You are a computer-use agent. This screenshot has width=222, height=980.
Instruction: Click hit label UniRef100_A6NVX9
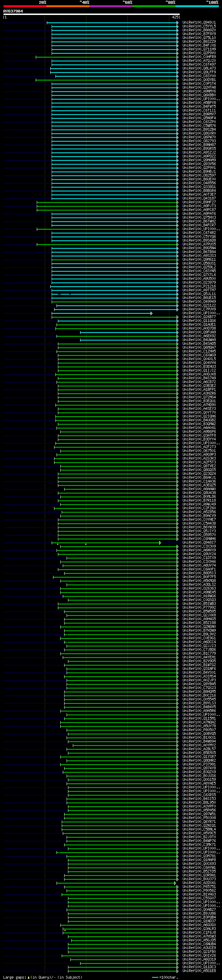click(199, 550)
